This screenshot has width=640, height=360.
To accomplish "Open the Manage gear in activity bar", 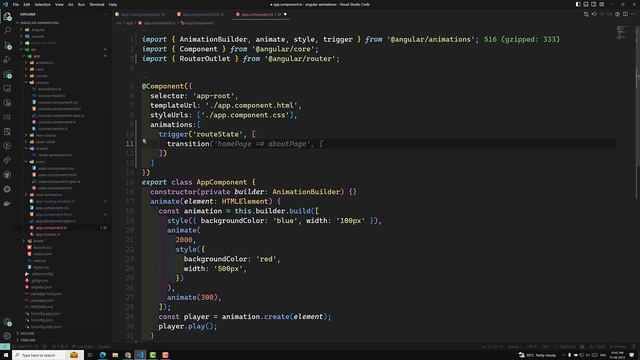I will click(7, 336).
